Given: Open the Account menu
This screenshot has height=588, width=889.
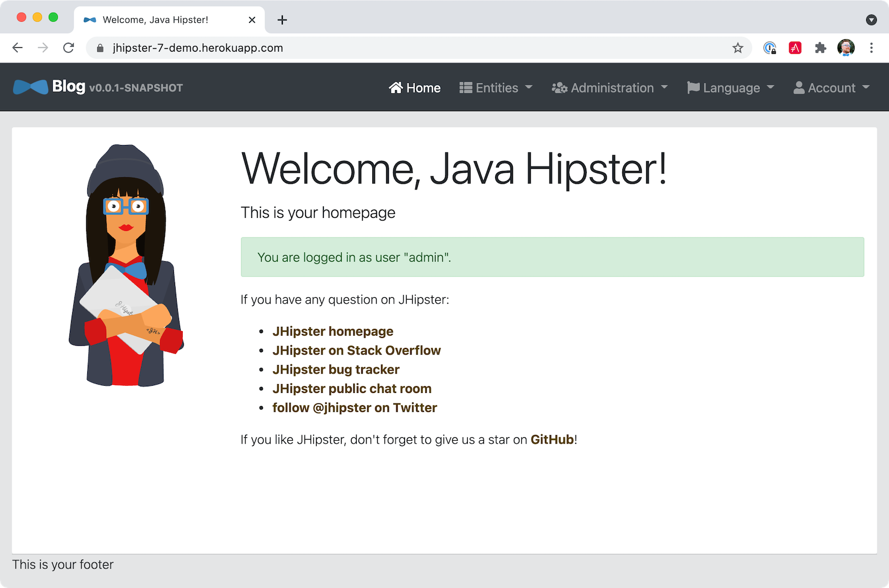Looking at the screenshot, I should pos(832,88).
